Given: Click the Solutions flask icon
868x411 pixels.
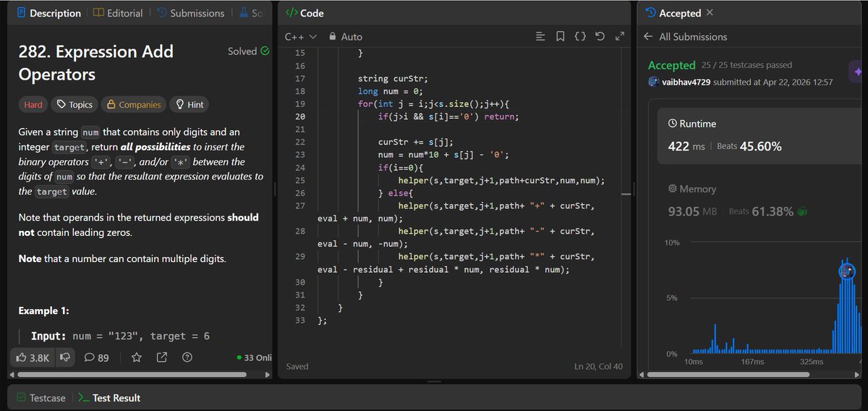Looking at the screenshot, I should tap(243, 13).
